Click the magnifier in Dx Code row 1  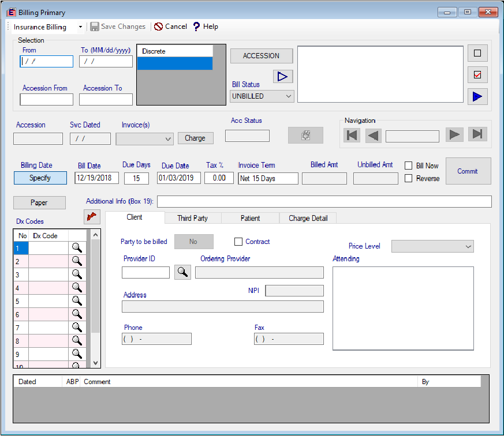click(77, 248)
